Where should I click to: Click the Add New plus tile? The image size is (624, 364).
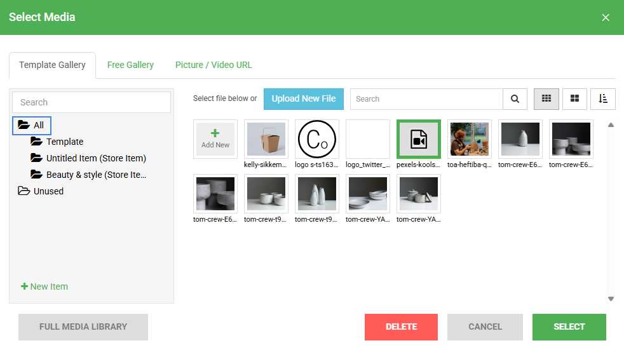(215, 139)
